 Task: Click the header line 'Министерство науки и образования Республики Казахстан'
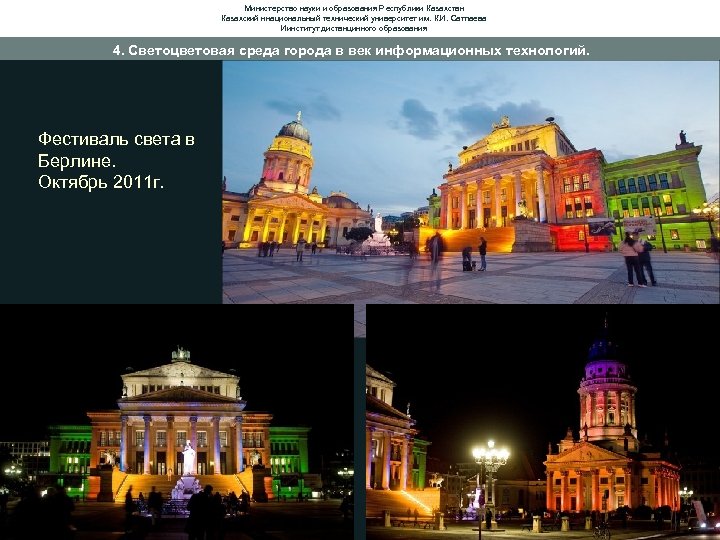tap(354, 8)
